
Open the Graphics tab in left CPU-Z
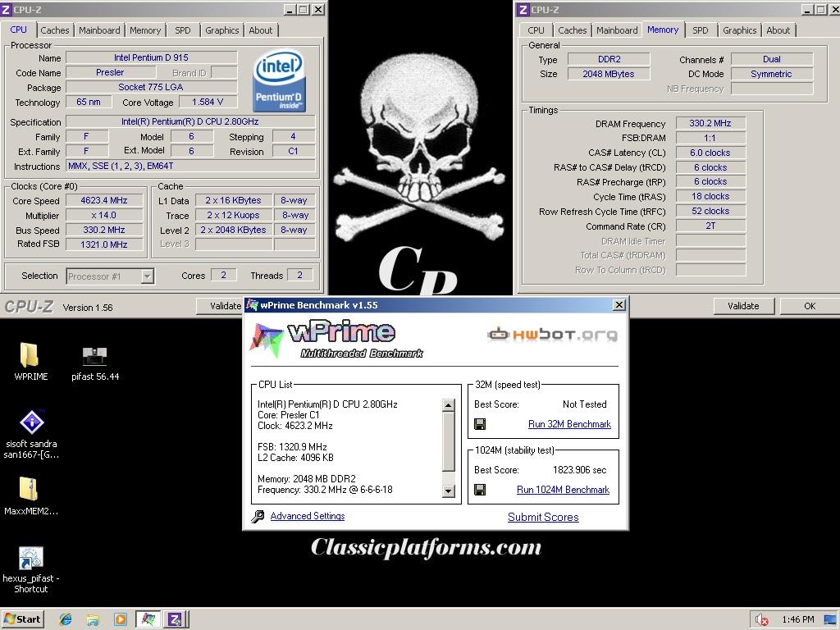pyautogui.click(x=221, y=30)
